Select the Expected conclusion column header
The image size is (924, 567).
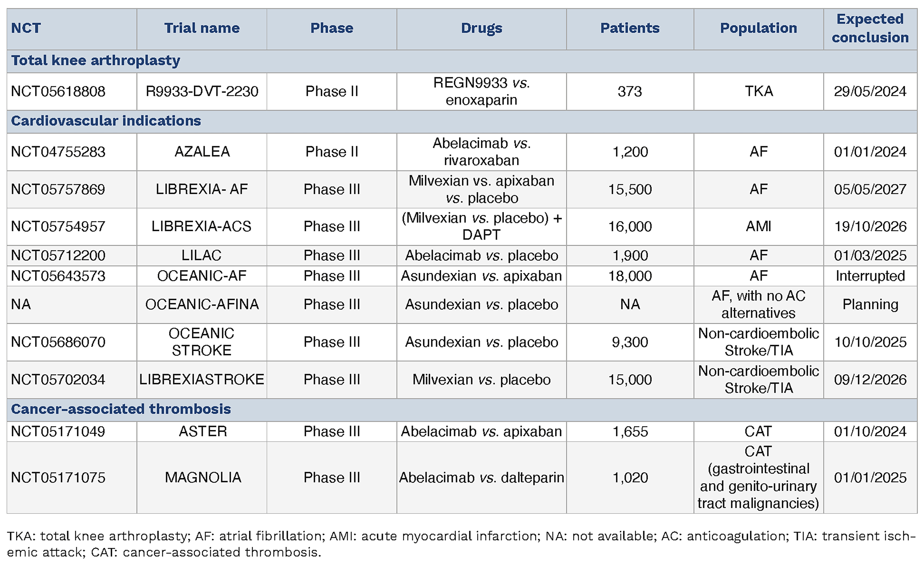click(x=870, y=28)
